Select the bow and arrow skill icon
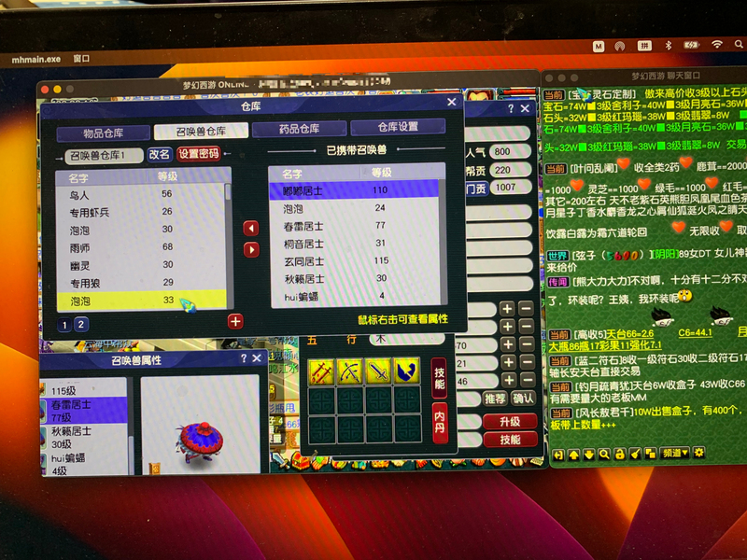 point(350,371)
